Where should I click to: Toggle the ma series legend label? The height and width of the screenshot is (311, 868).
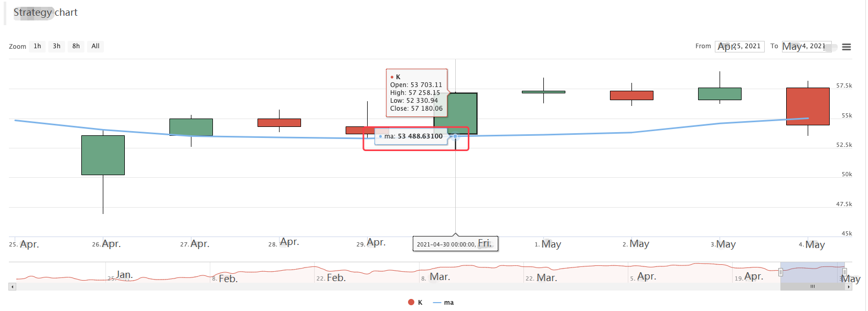tap(449, 303)
